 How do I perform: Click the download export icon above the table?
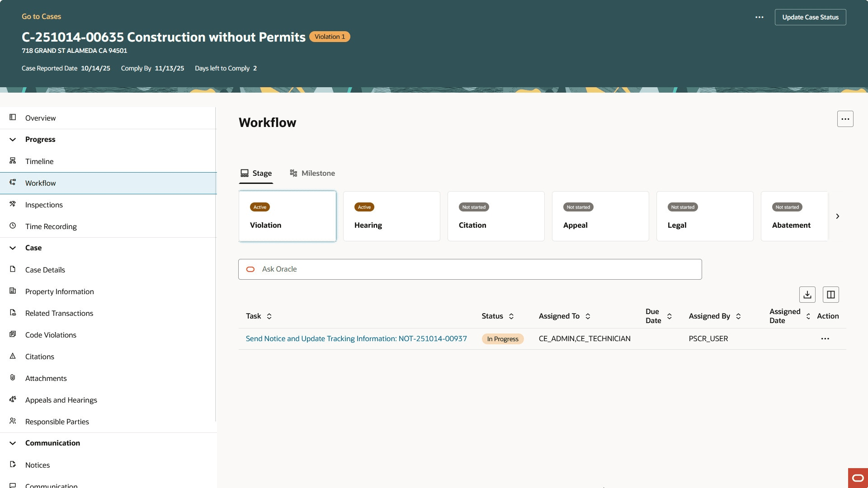(x=807, y=294)
